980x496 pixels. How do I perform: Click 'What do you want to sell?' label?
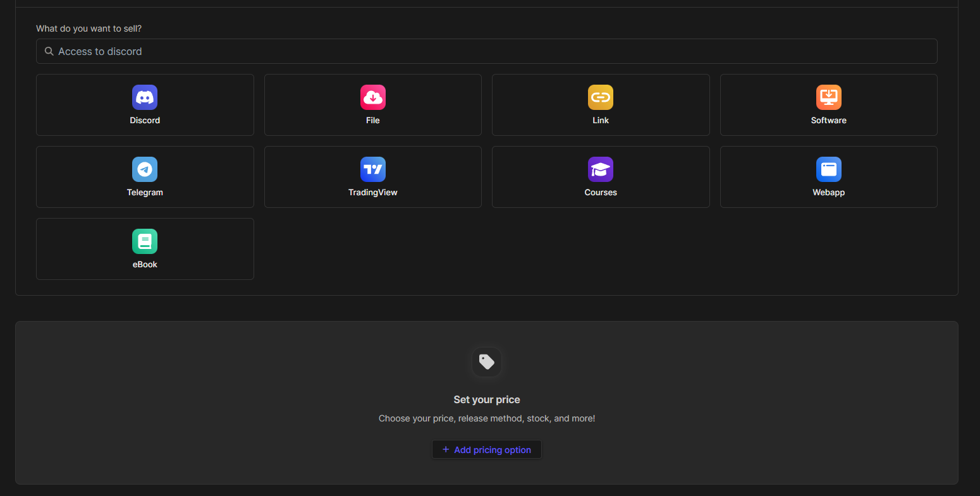coord(89,28)
